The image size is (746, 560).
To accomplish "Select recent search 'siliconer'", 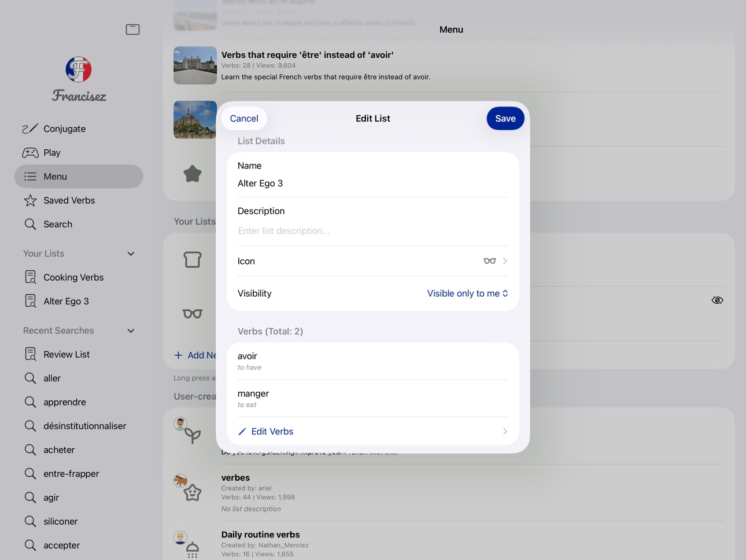I will [79, 521].
